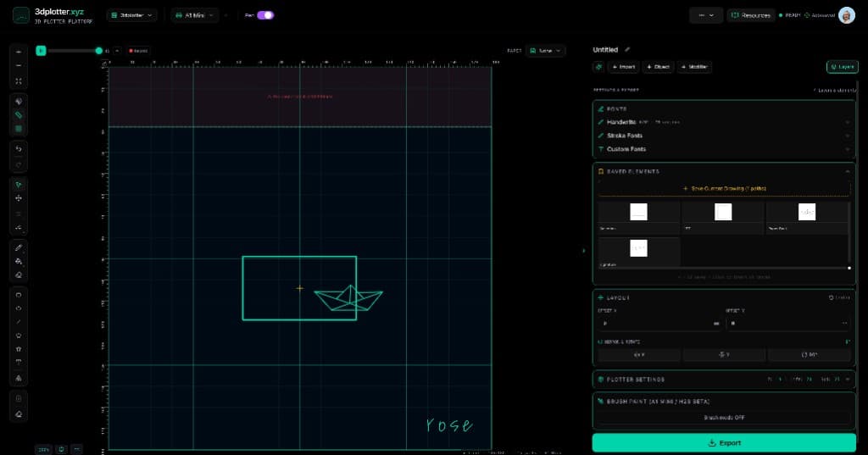Select the green pointer select tool

pyautogui.click(x=19, y=185)
